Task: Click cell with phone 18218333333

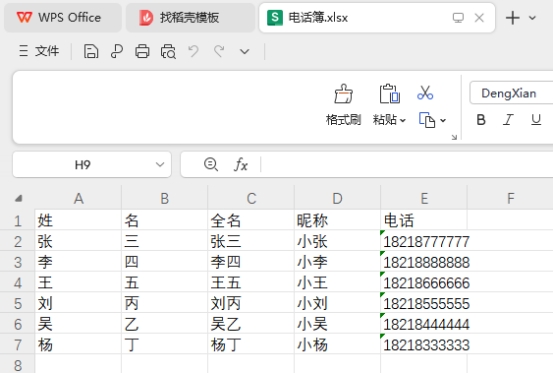Action: point(424,345)
